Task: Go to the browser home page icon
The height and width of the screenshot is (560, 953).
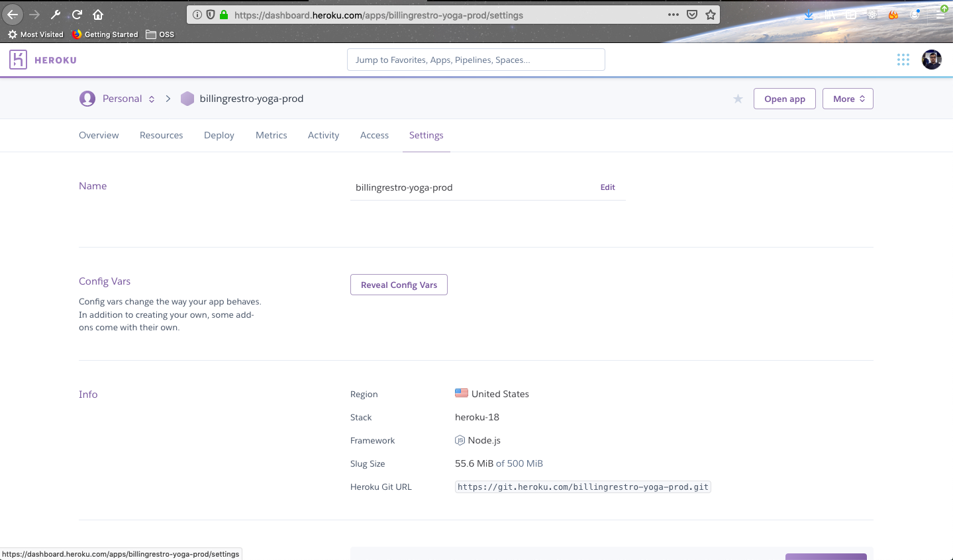Action: 98,14
